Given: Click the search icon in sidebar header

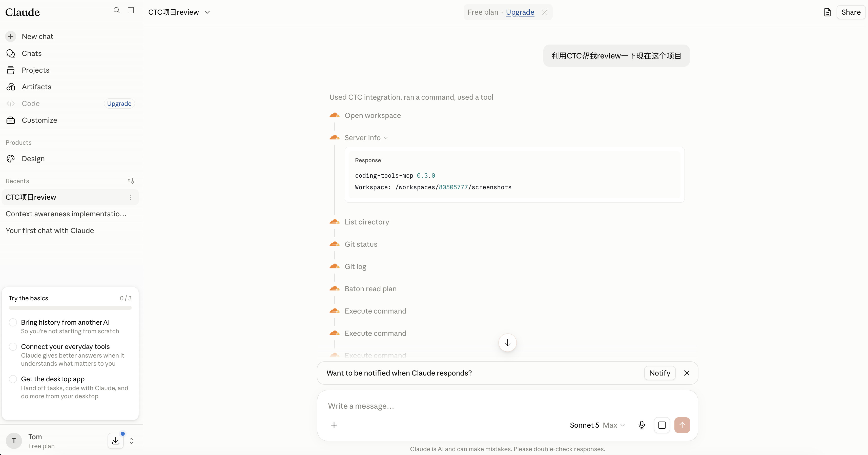Looking at the screenshot, I should pyautogui.click(x=117, y=10).
